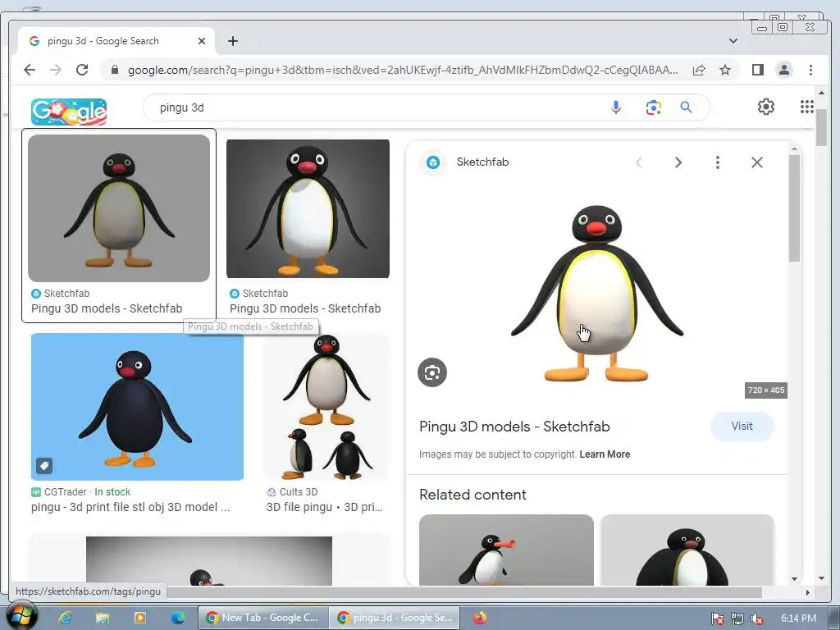Search by image Google Lens icon
840x630 pixels.
click(x=653, y=107)
